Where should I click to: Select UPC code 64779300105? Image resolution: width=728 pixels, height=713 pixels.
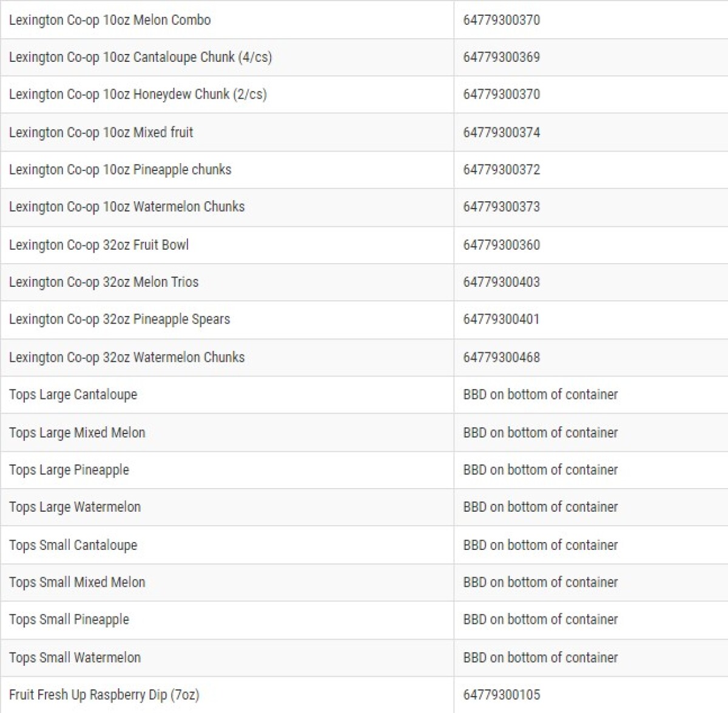click(501, 695)
